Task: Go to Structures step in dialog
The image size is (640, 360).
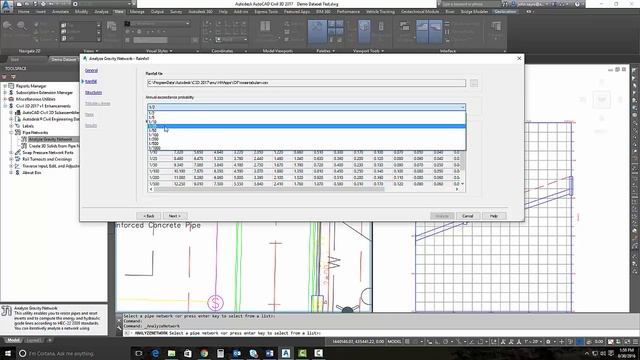Action: click(93, 93)
